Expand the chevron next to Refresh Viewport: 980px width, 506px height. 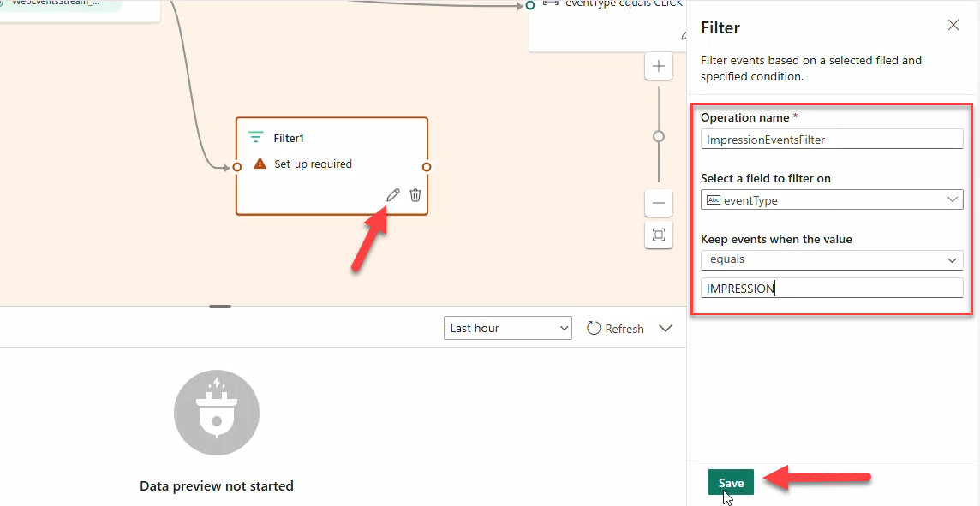pos(666,328)
